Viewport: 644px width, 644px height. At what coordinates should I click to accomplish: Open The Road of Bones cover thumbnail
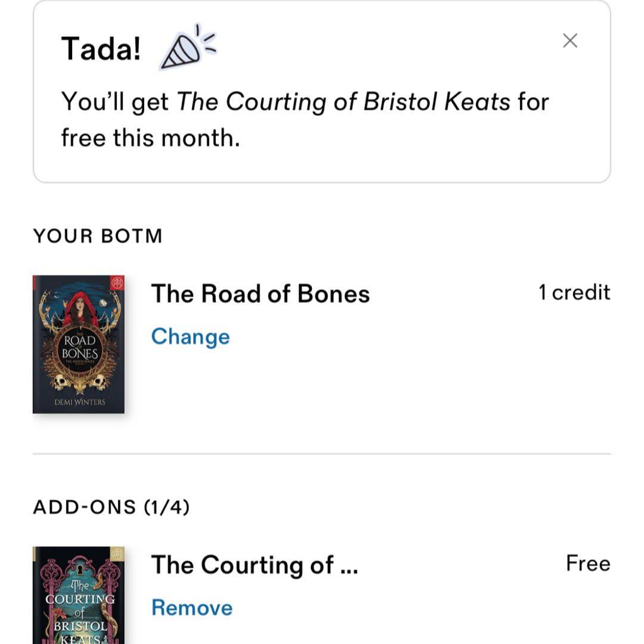(79, 358)
